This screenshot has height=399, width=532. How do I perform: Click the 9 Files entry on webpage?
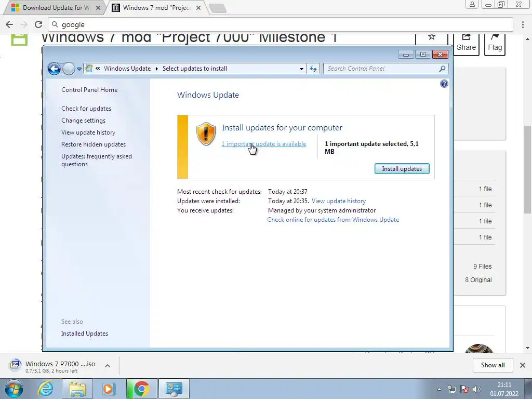482,267
